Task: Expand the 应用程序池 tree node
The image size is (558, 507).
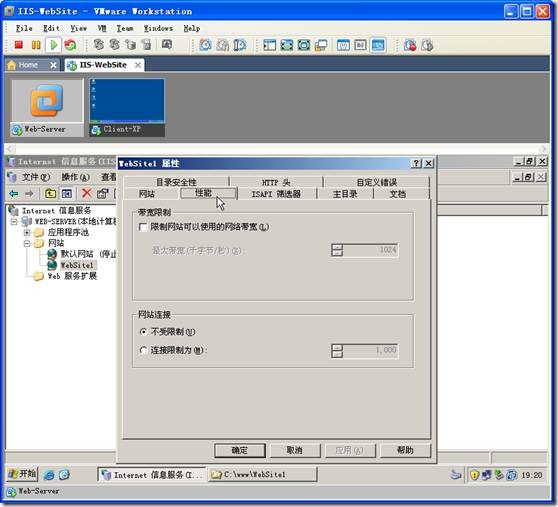Action: [27, 233]
